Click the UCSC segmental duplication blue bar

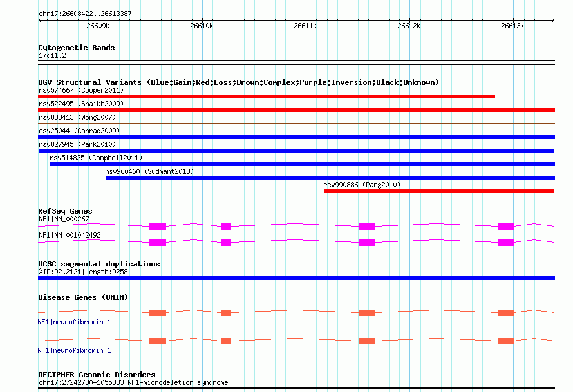[296, 278]
